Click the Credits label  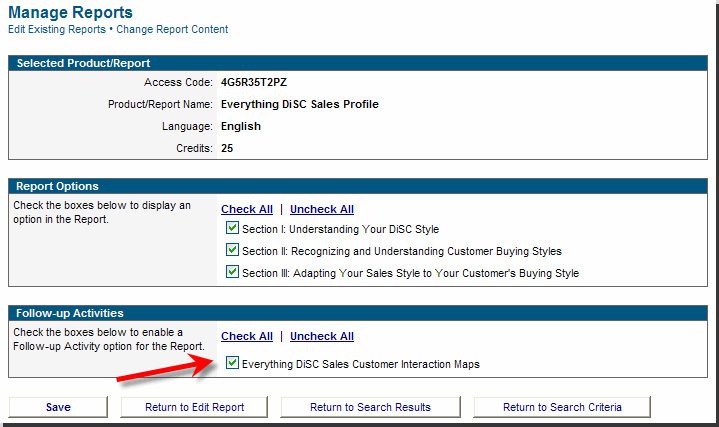point(194,148)
